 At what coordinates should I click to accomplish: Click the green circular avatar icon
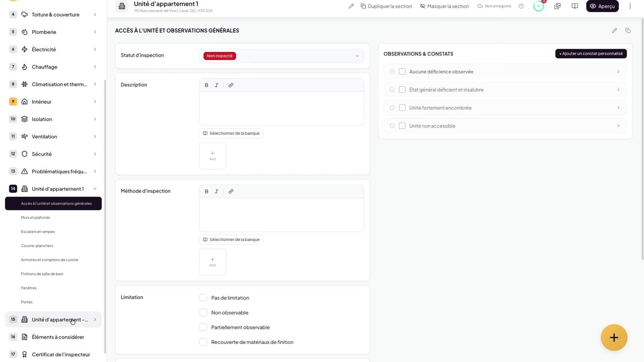coord(538,6)
